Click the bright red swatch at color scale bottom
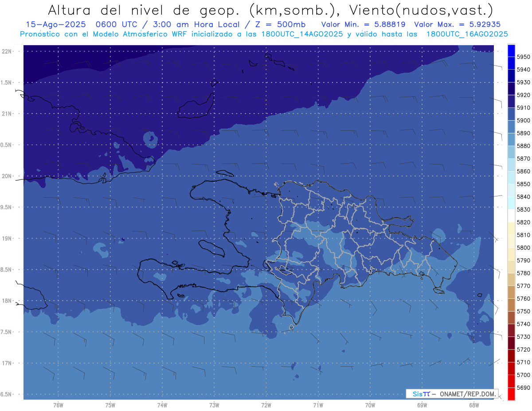Image resolution: width=532 pixels, height=411 pixels. tap(511, 394)
